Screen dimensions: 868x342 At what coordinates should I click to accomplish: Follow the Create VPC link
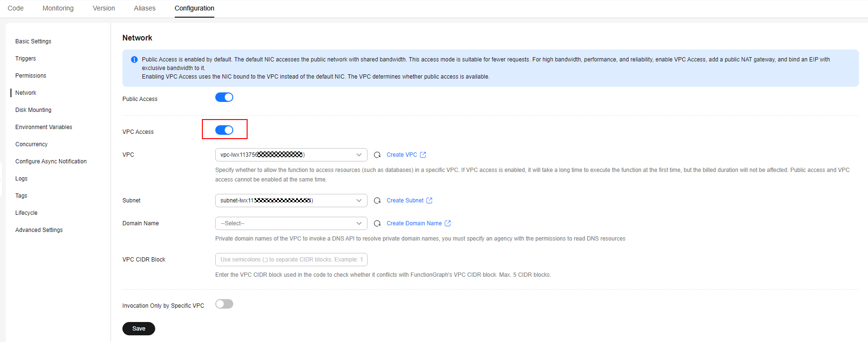(x=402, y=155)
